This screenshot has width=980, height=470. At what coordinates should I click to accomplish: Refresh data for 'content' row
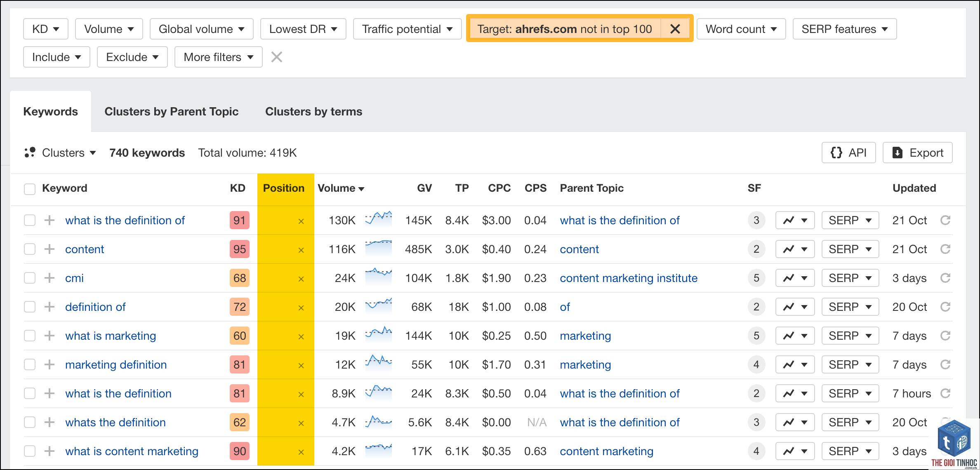tap(945, 249)
